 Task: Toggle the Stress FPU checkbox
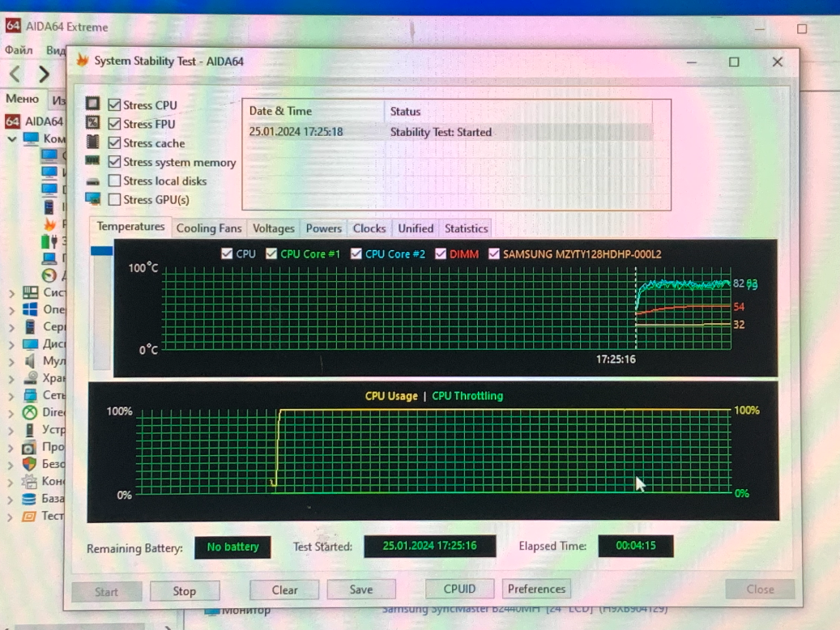(114, 124)
